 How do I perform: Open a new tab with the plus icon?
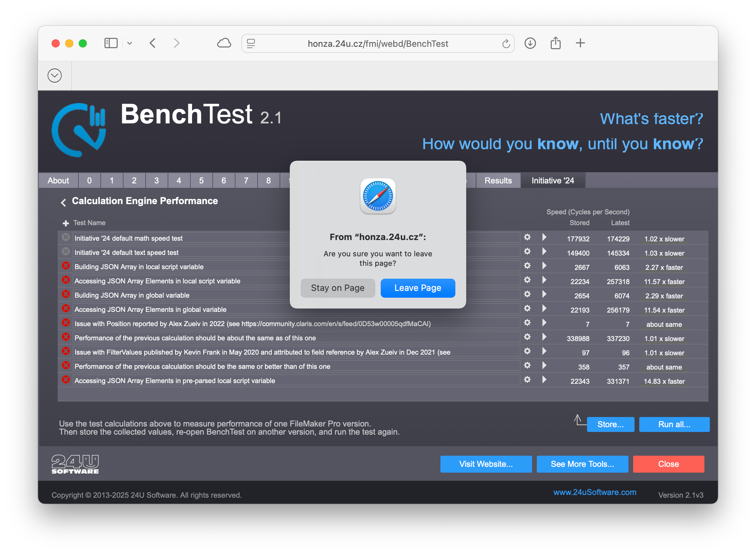[581, 43]
